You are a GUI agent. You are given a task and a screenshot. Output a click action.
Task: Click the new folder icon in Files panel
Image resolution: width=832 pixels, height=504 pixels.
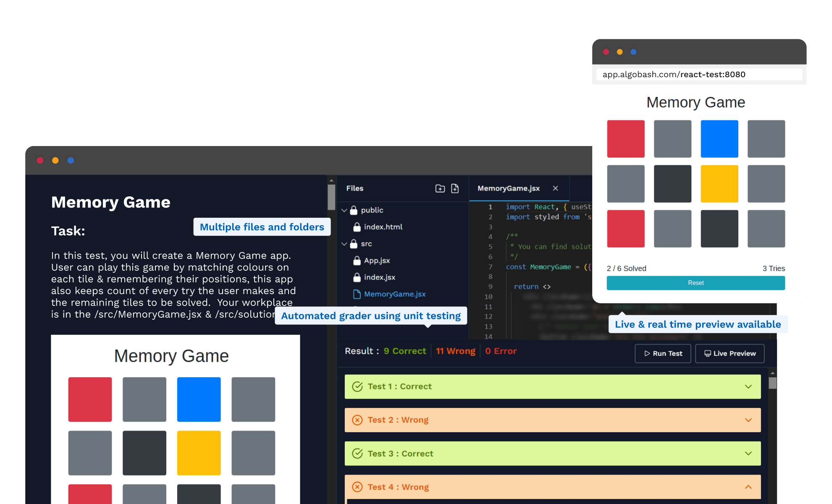440,188
